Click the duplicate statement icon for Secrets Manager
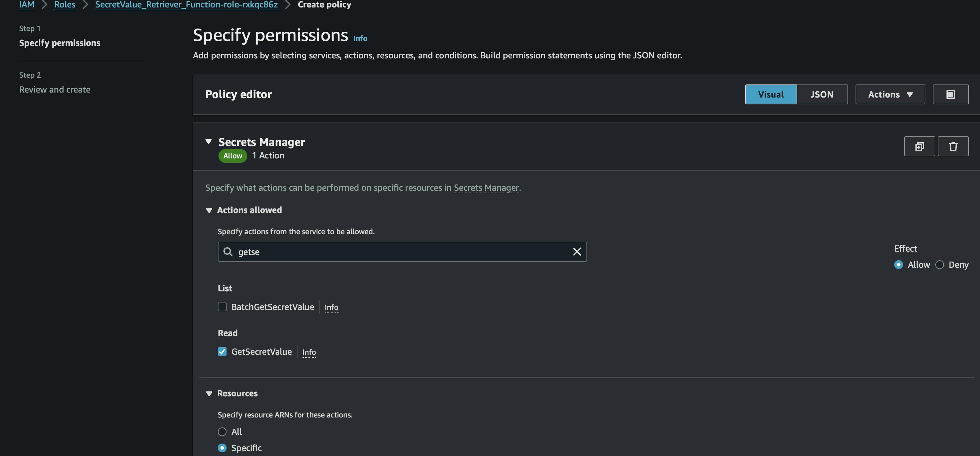This screenshot has height=456, width=980. point(919,146)
